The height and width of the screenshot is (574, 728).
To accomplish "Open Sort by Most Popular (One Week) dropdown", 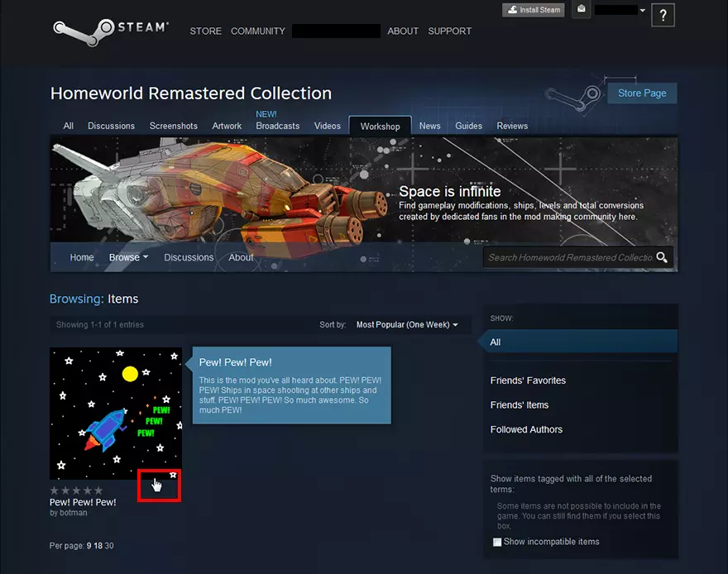I will coord(407,324).
